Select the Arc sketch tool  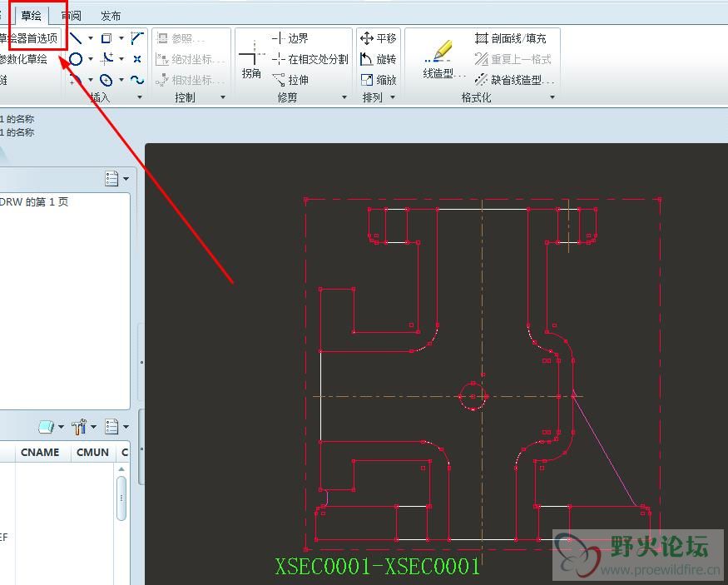pos(76,80)
